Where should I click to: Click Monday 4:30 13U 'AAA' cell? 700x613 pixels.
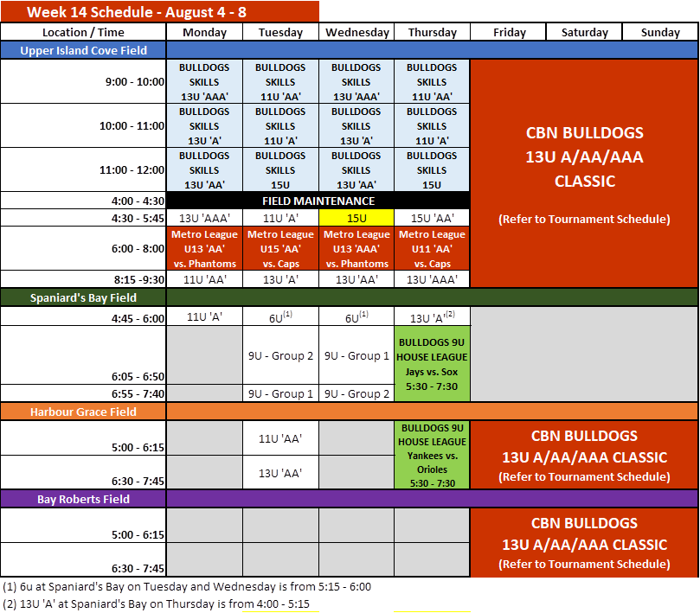[x=204, y=218]
